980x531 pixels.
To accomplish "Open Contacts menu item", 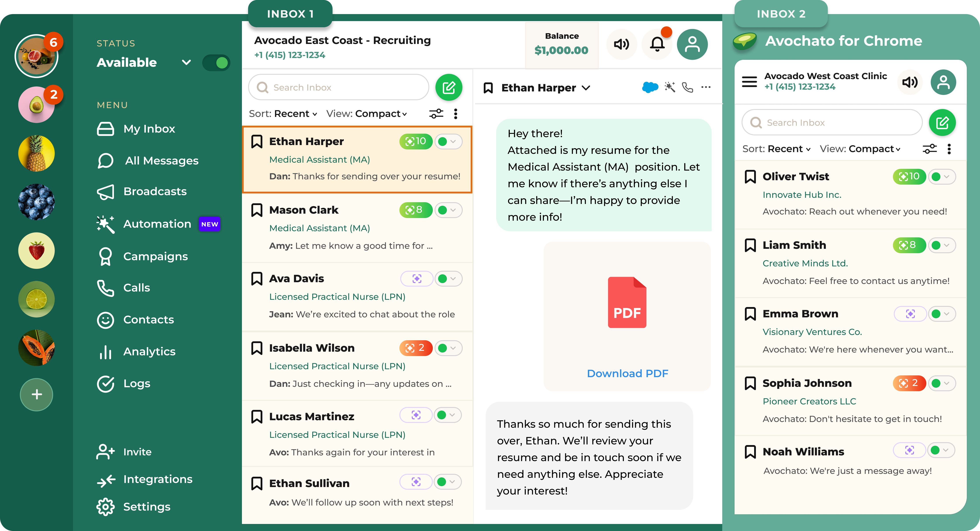I will (x=135, y=320).
